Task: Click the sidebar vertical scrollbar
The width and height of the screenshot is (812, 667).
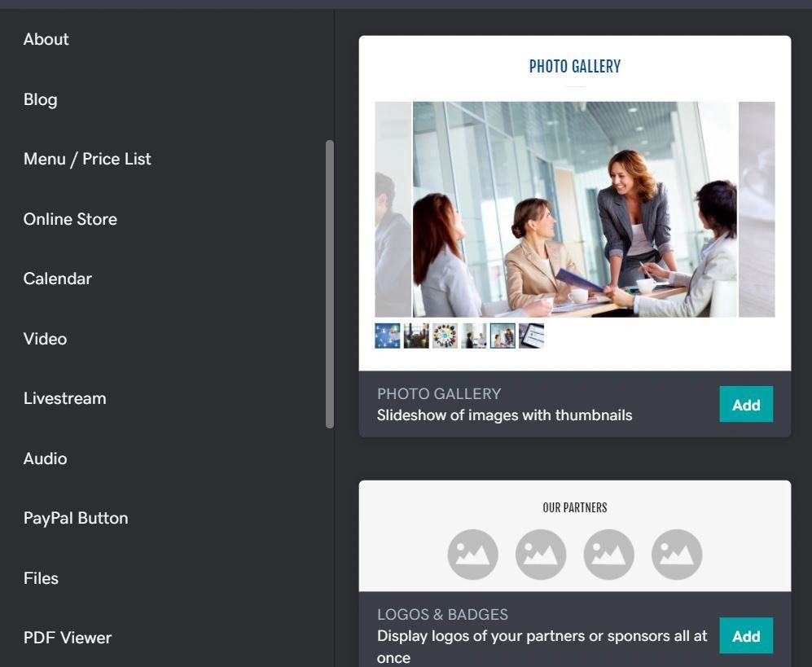Action: coord(329,283)
